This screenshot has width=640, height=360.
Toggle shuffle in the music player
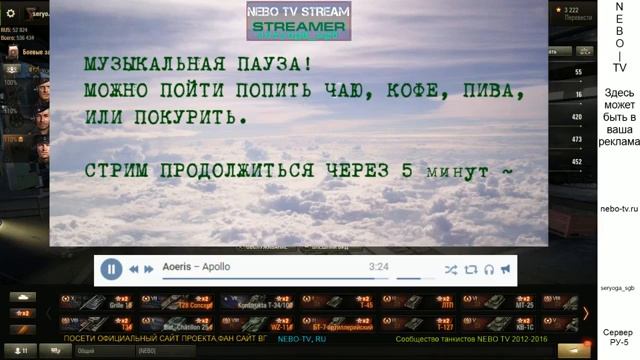tap(451, 269)
